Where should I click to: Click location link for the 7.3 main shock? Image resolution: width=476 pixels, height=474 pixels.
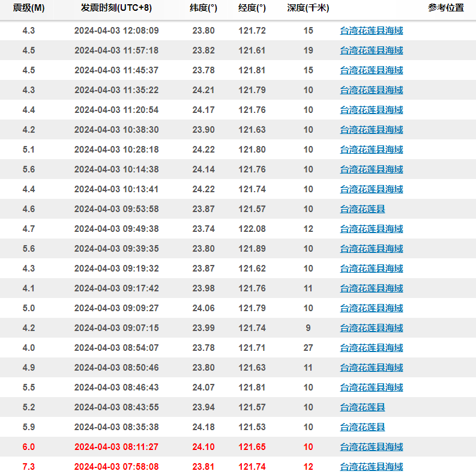point(372,467)
